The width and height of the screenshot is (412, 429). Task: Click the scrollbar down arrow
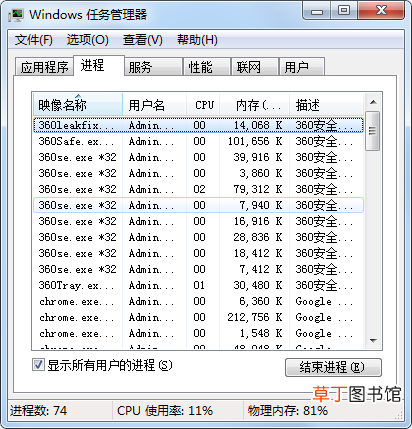tap(373, 340)
